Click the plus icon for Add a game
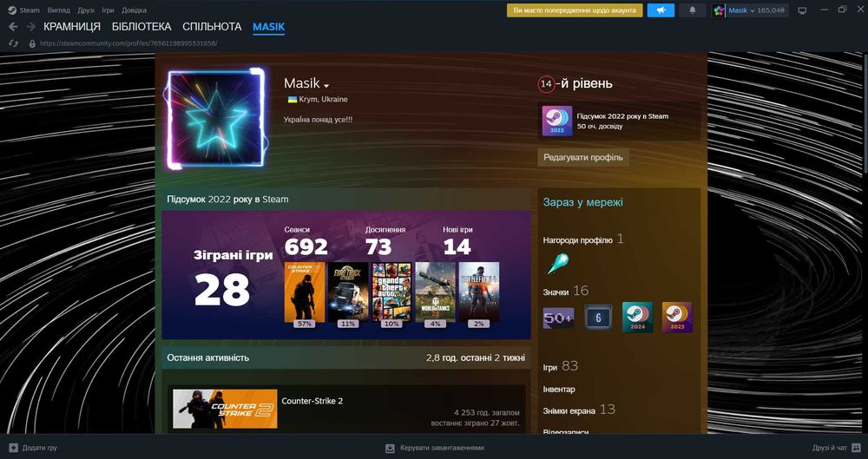The height and width of the screenshot is (459, 868). (x=13, y=448)
